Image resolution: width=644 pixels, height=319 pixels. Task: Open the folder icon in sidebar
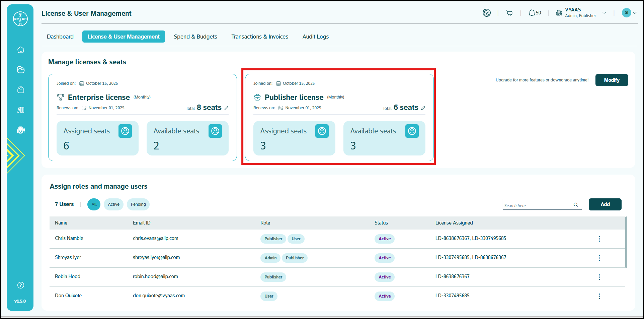[x=21, y=70]
